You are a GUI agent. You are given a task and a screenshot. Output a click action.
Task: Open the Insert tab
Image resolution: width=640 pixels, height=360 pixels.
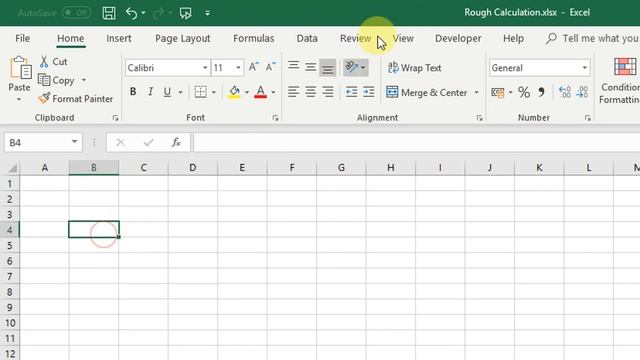[119, 38]
